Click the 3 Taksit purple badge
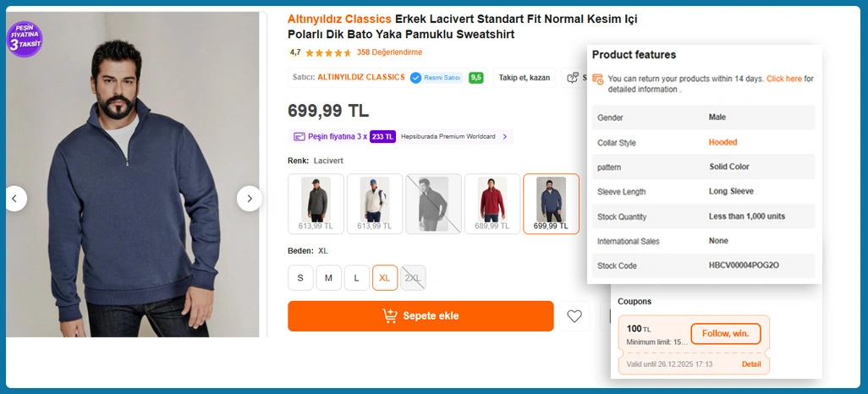Screen dimensions: 868x394 coord(25,39)
